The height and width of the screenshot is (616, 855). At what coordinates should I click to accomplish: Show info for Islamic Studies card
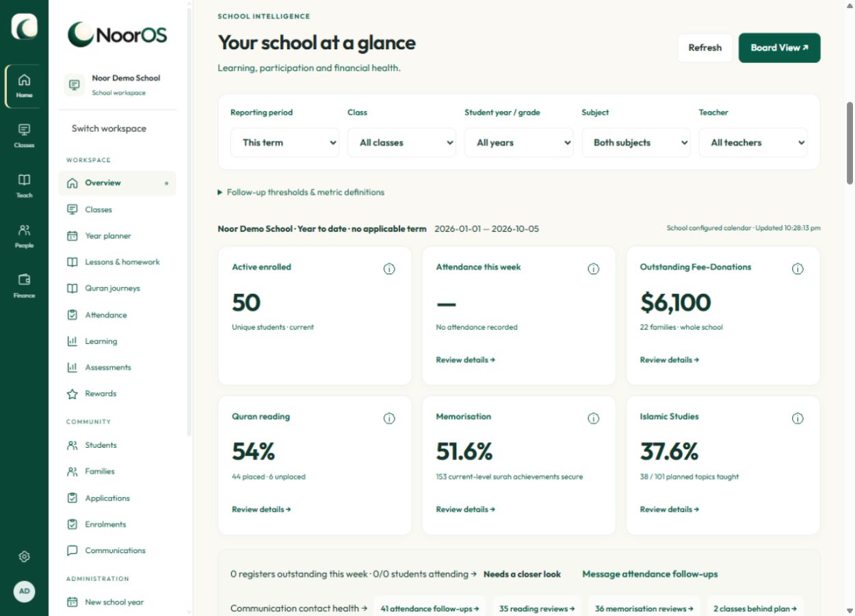click(x=797, y=418)
